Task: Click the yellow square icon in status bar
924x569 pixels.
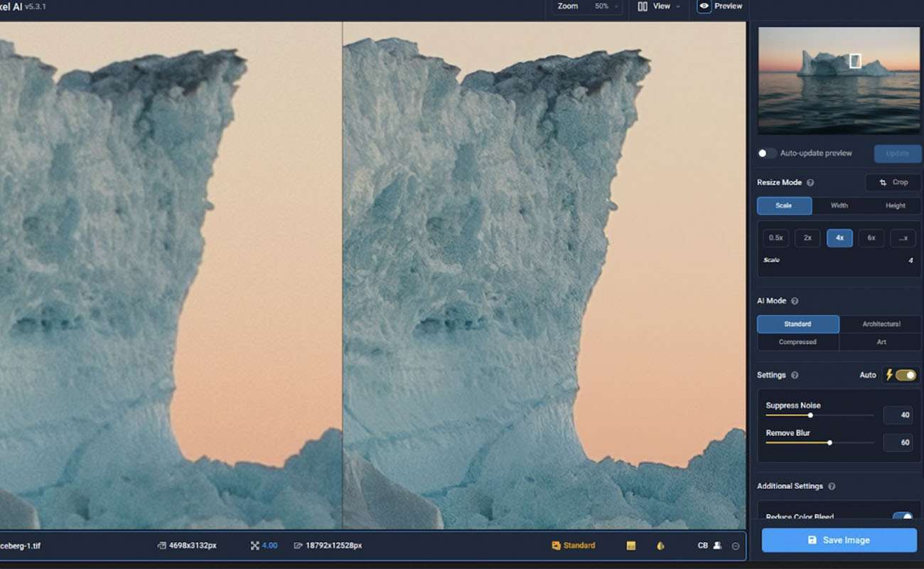Action: click(x=630, y=546)
